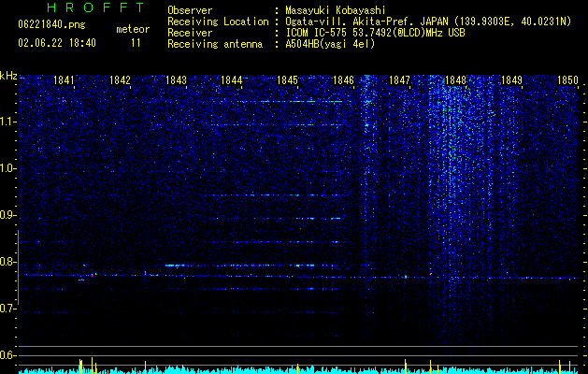Click the meteor count 11
This screenshot has width=588, height=374.
(136, 43)
